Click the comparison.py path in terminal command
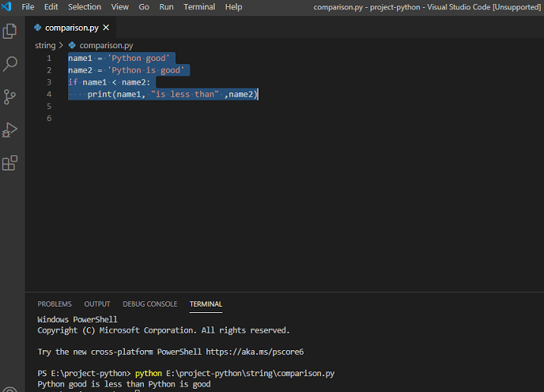544x392 pixels. tap(250, 373)
